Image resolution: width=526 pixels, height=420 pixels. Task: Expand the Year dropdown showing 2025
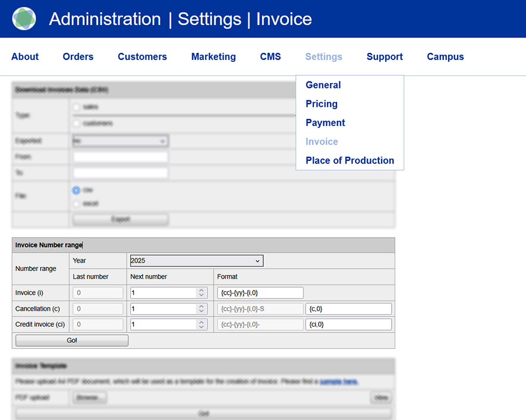[195, 261]
